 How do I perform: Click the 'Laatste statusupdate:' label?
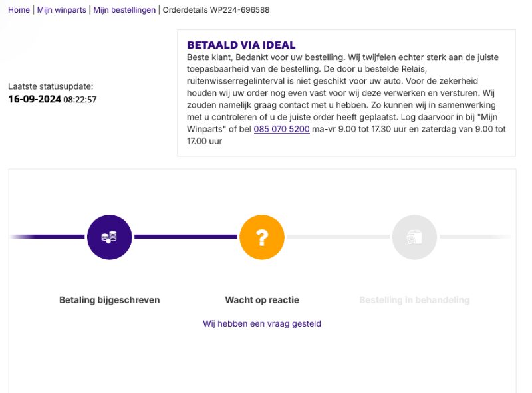tap(51, 86)
